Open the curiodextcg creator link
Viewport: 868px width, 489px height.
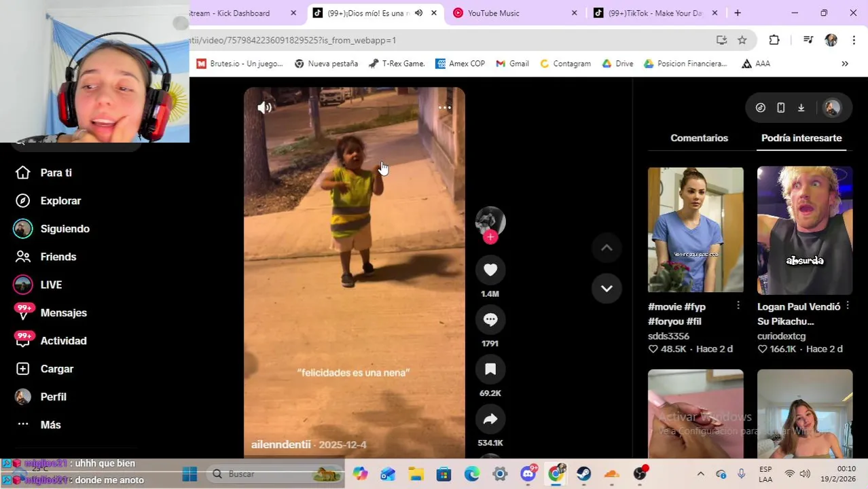click(781, 336)
